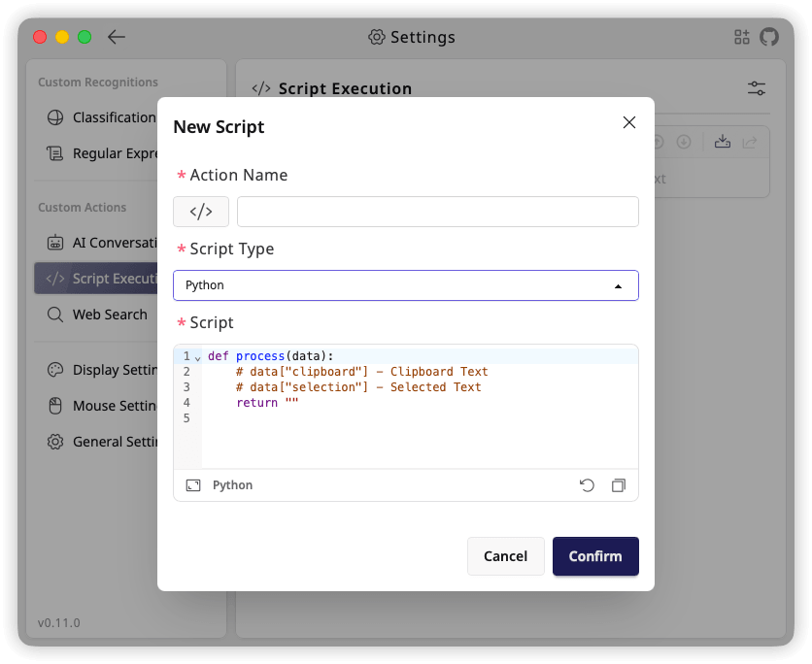Expand the script editor to fullscreen
This screenshot has width=812, height=664.
point(193,485)
